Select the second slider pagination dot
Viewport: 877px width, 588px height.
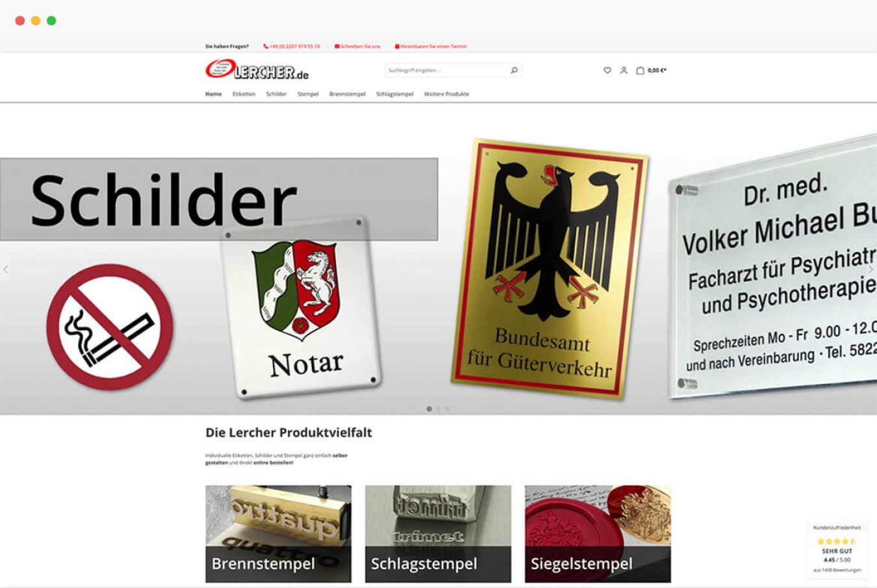coord(438,409)
